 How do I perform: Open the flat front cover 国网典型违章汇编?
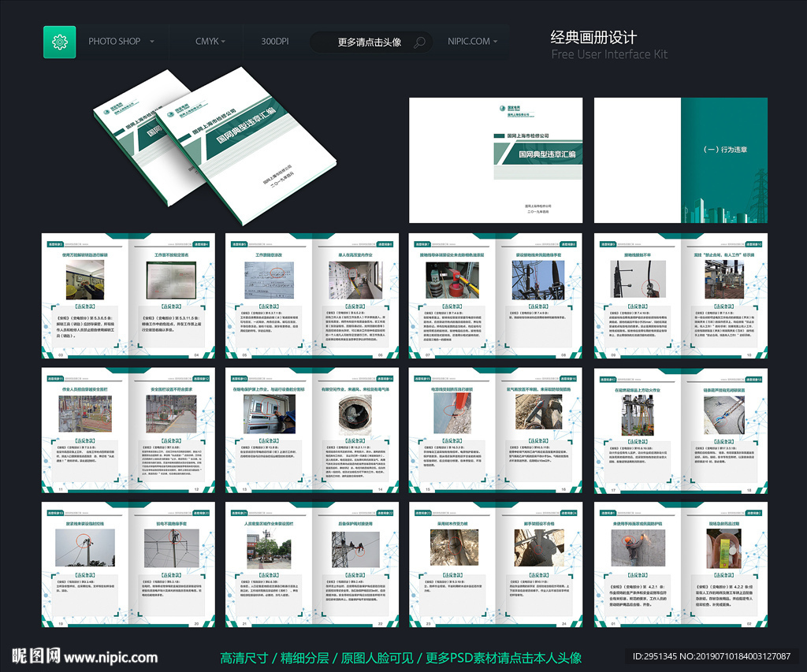pos(496,160)
